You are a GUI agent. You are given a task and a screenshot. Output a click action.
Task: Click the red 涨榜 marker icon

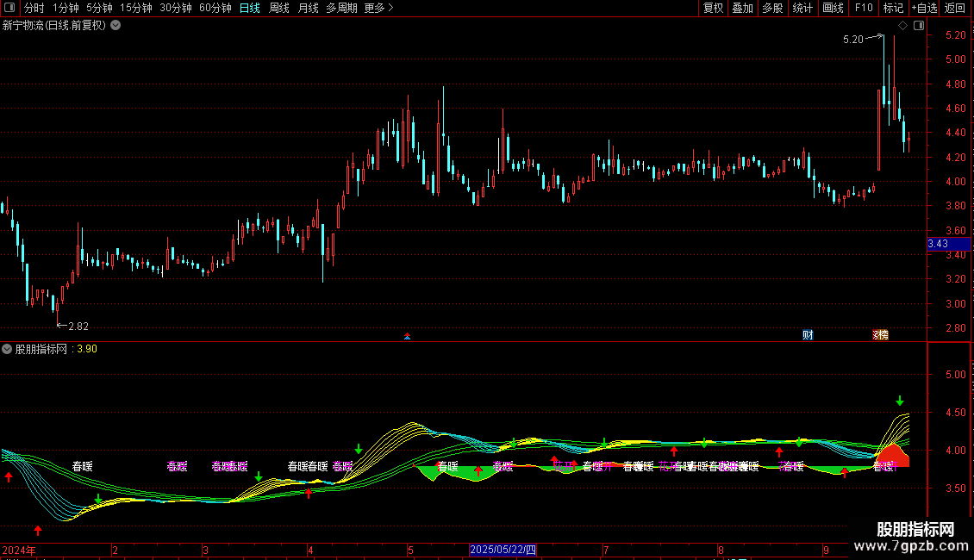[880, 335]
